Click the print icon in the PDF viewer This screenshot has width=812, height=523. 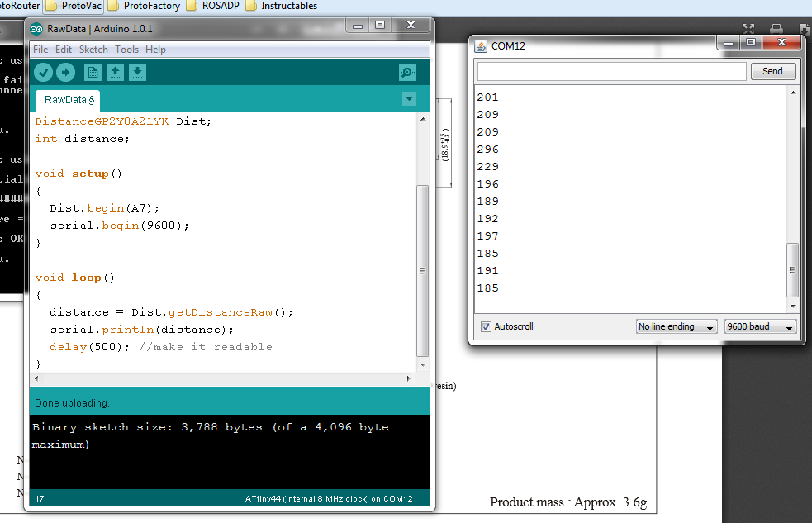tap(776, 28)
